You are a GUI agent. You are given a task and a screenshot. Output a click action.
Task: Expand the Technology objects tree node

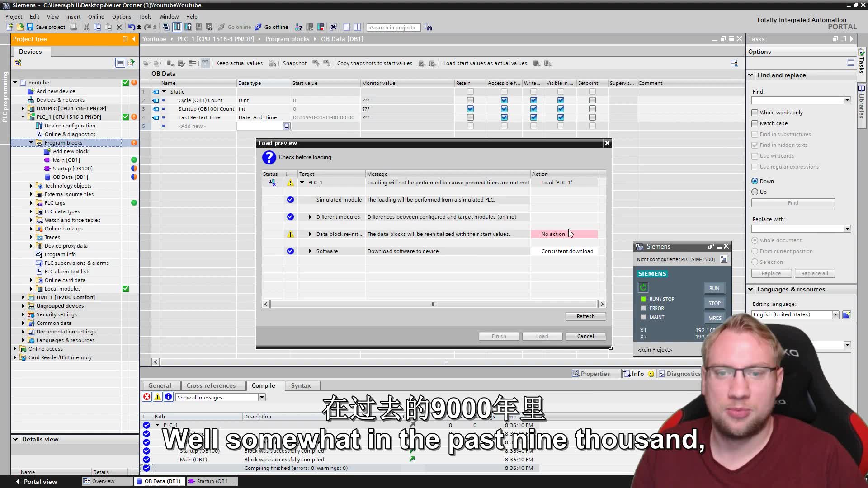[x=31, y=186]
